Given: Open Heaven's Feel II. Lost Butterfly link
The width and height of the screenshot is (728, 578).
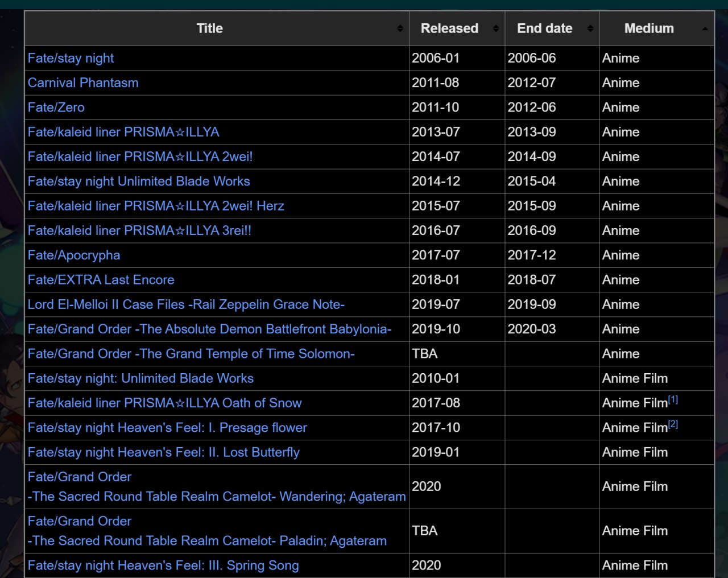Looking at the screenshot, I should [164, 452].
